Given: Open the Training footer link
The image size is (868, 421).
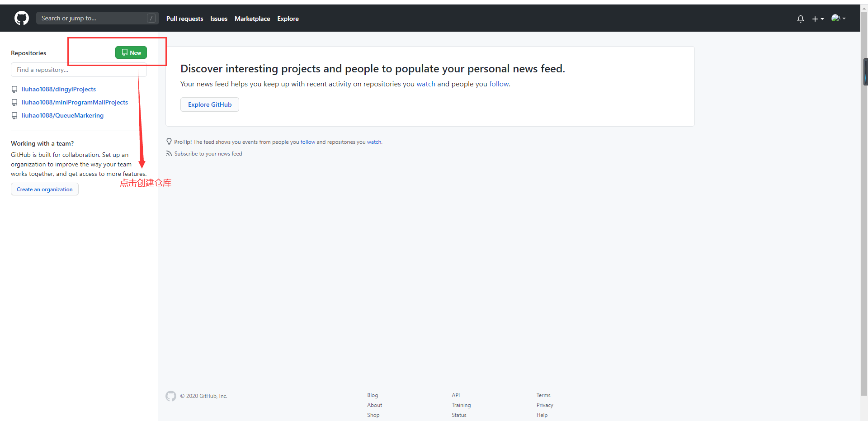Looking at the screenshot, I should click(461, 405).
